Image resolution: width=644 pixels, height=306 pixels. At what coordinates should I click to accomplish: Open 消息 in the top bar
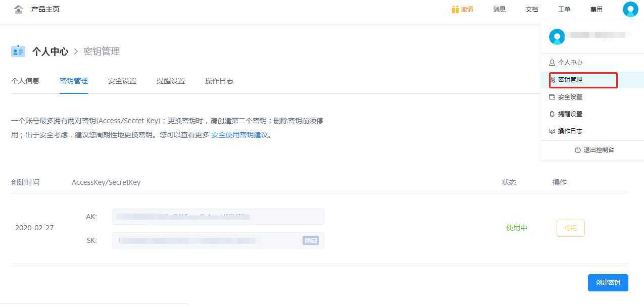(x=500, y=9)
